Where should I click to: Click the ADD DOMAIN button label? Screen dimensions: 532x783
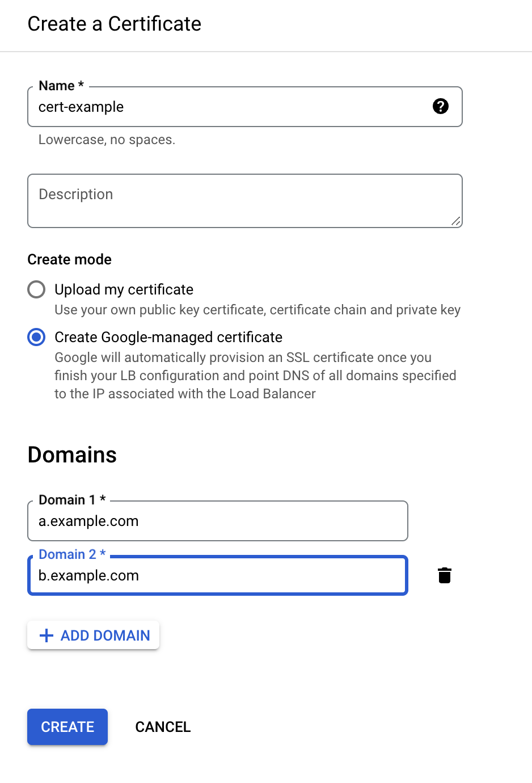(105, 635)
